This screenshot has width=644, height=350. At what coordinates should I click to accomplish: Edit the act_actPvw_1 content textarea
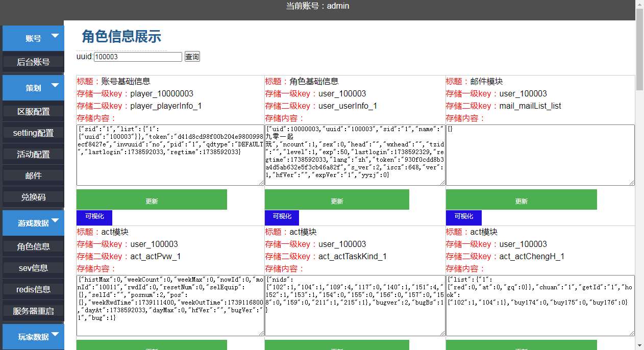click(x=170, y=306)
